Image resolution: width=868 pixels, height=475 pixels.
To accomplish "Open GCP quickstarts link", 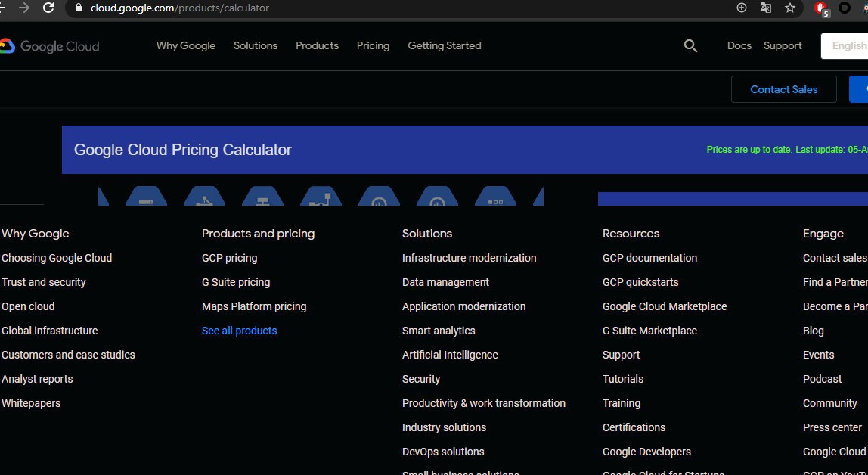I will click(x=640, y=282).
